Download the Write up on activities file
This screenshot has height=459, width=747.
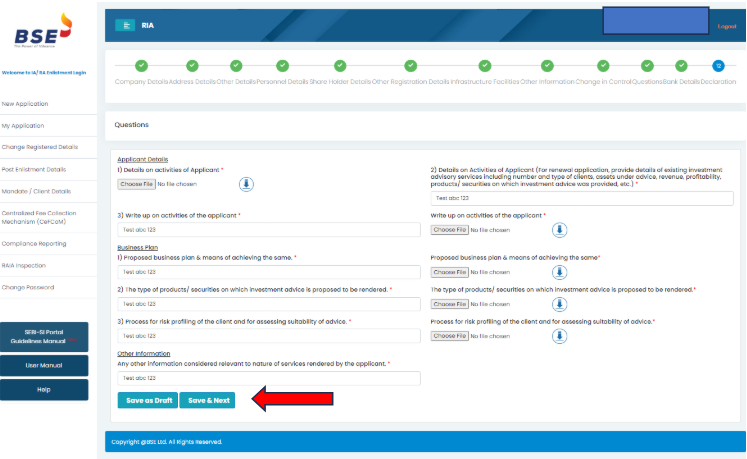click(560, 230)
